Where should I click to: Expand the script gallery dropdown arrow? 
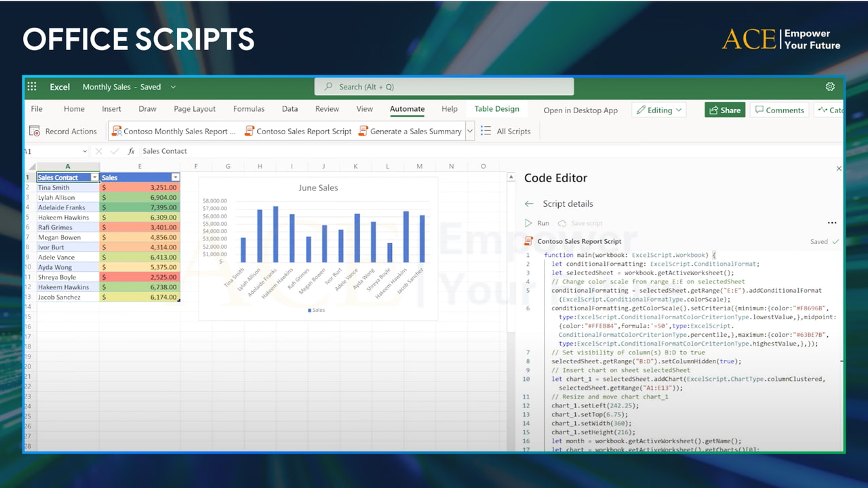470,131
